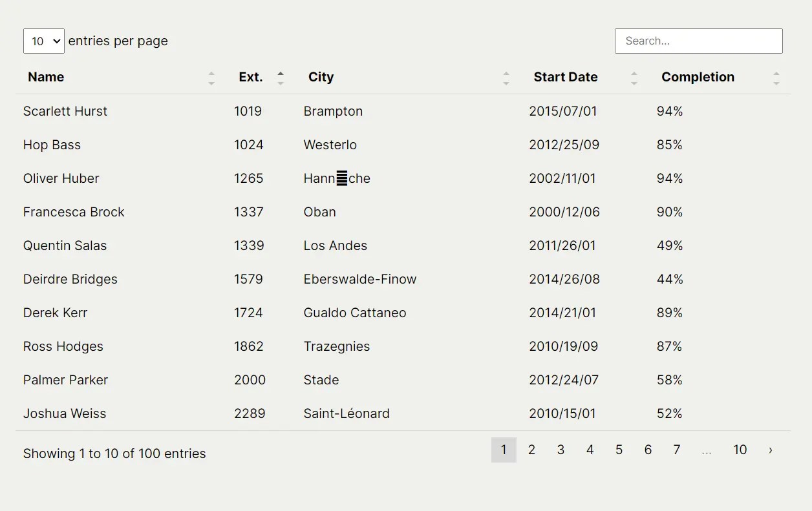Toggle descending order on Completion
812x511 pixels.
pyautogui.click(x=776, y=80)
